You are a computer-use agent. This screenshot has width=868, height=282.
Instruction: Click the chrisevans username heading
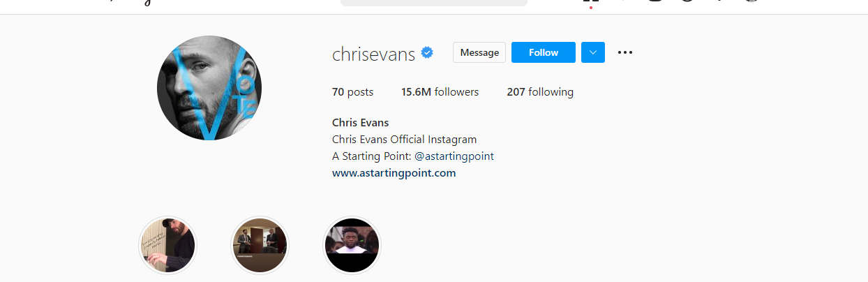pos(374,53)
